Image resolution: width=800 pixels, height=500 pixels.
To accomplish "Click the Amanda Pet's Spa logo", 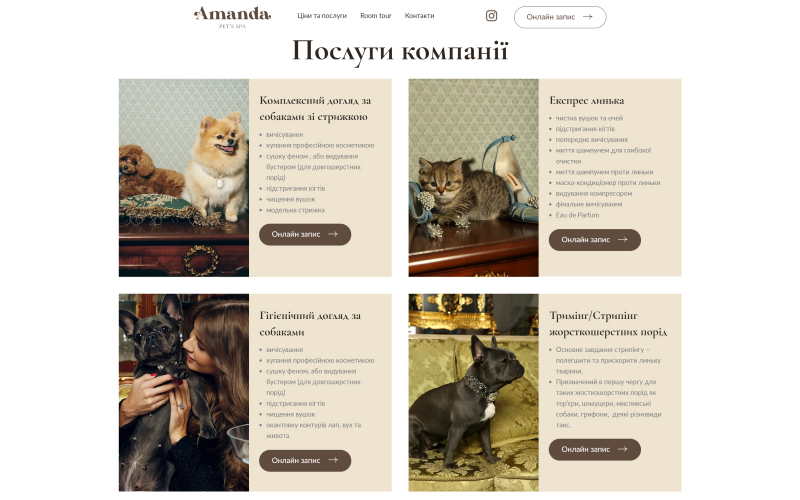I will [x=232, y=17].
